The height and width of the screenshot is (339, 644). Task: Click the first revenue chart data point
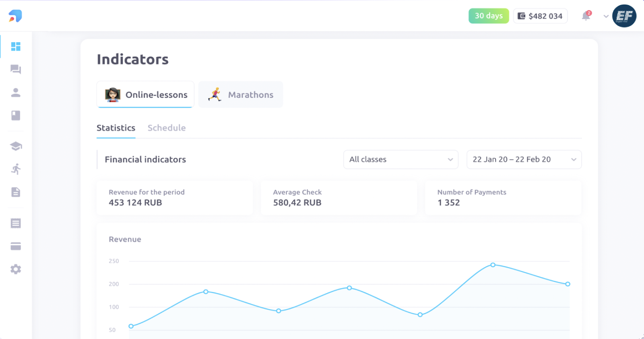click(x=131, y=326)
